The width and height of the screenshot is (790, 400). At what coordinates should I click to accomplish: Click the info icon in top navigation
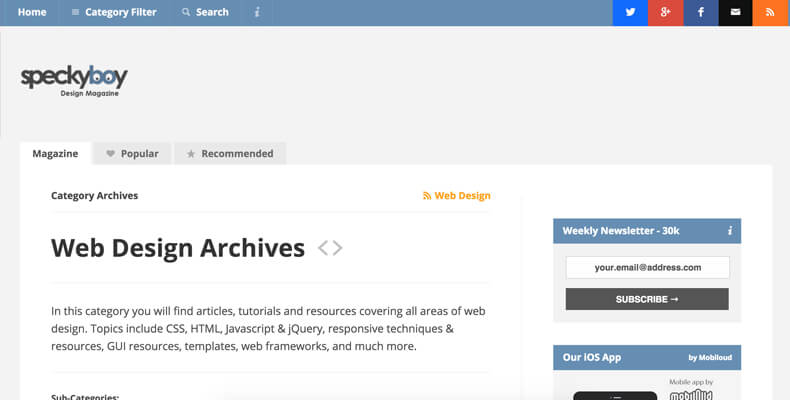click(257, 12)
